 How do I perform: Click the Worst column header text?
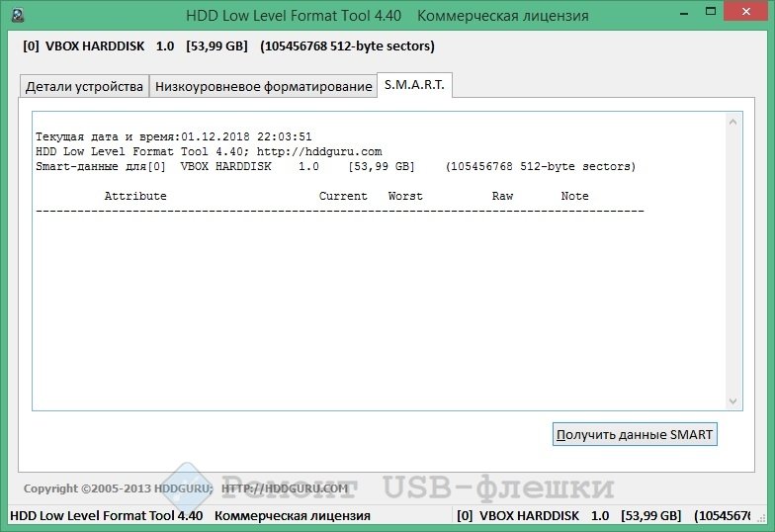(x=405, y=196)
